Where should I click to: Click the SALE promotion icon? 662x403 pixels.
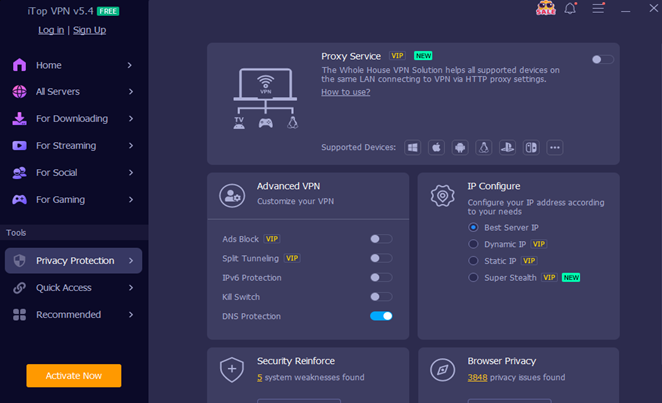pos(546,9)
